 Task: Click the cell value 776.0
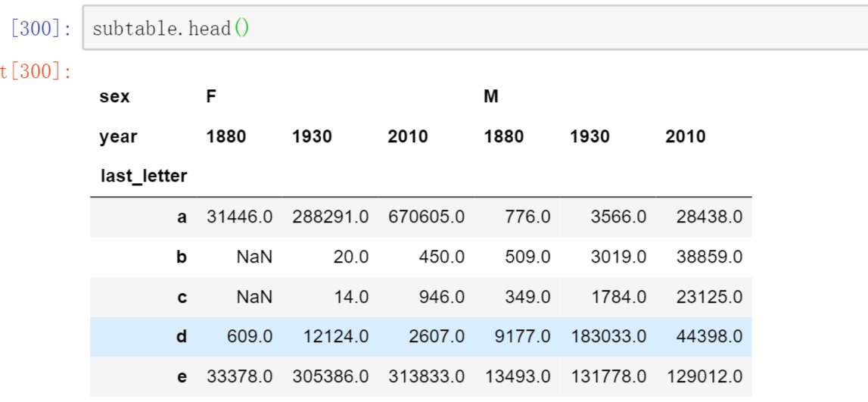pyautogui.click(x=527, y=217)
